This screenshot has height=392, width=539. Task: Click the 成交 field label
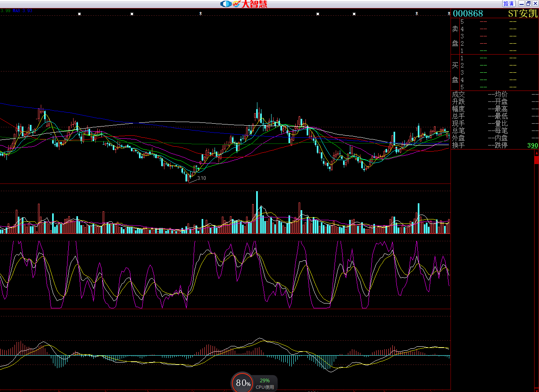click(x=458, y=95)
